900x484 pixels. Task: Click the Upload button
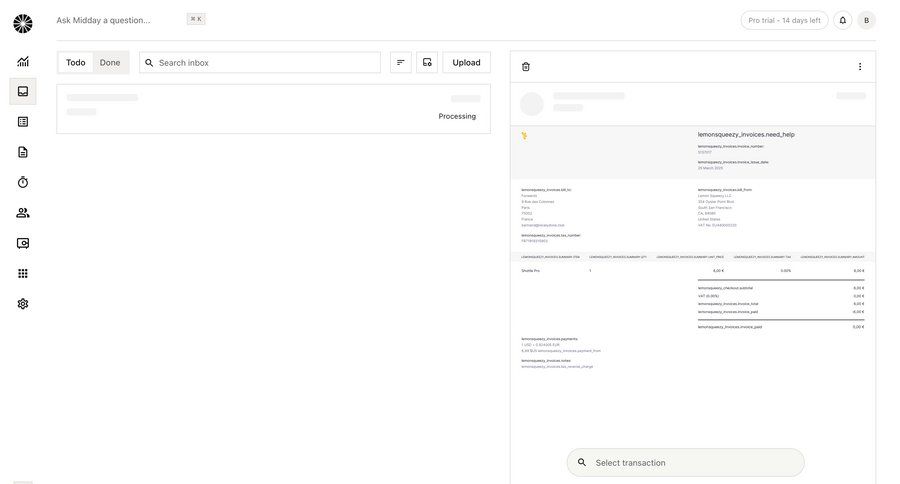click(x=466, y=62)
